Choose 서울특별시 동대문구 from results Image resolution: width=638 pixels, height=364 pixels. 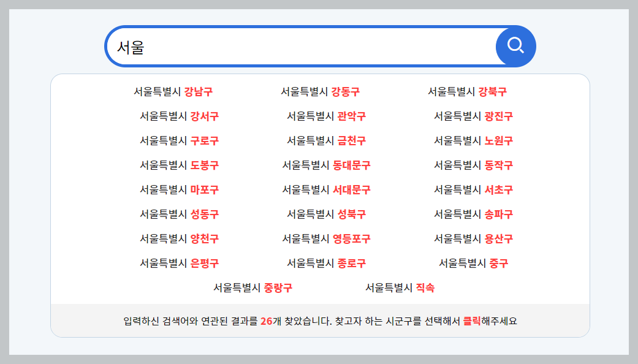point(326,165)
